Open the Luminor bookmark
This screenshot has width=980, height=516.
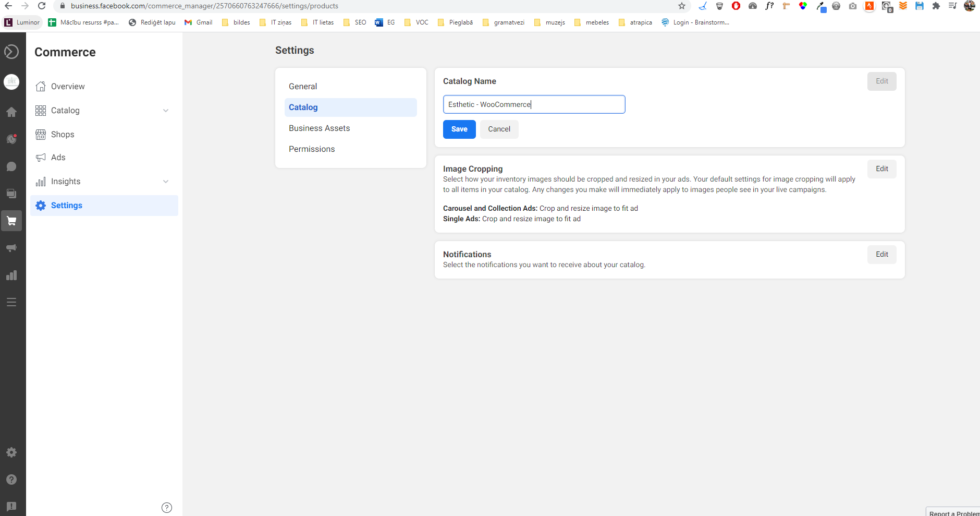point(22,22)
